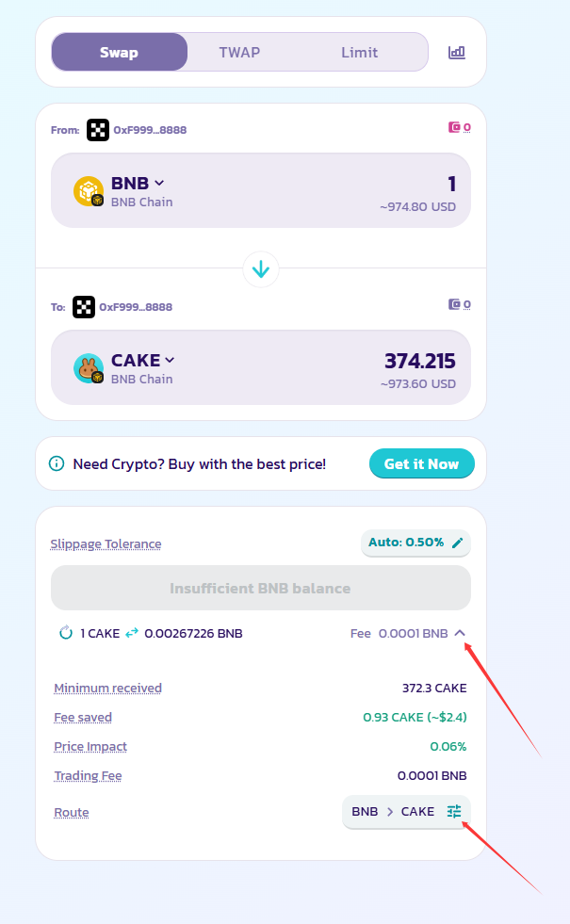Click the To wallet balance icon

tap(455, 305)
